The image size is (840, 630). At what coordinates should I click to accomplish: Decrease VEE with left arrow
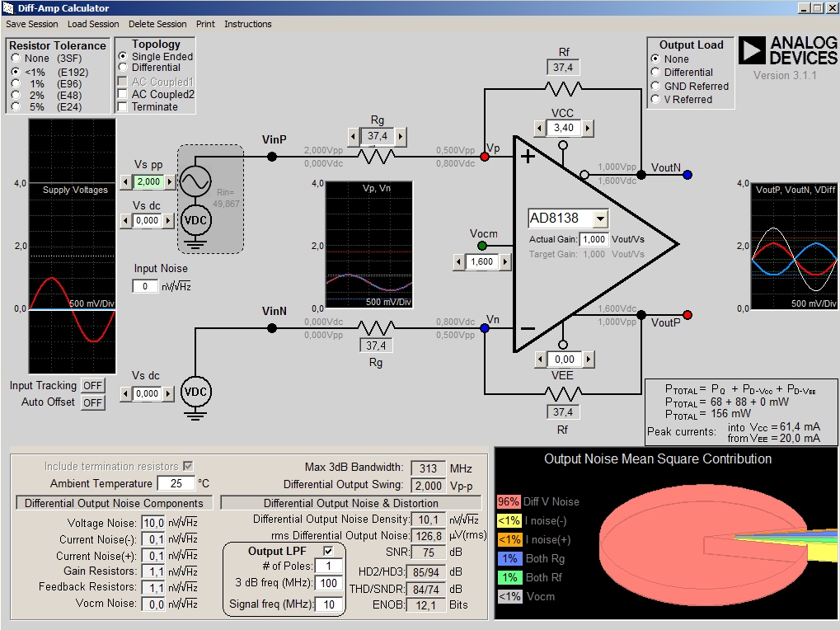[x=541, y=360]
